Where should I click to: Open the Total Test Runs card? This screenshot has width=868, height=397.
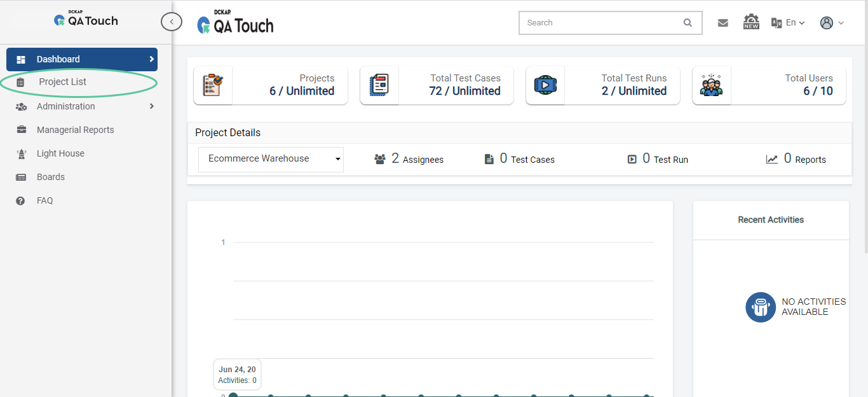(603, 85)
